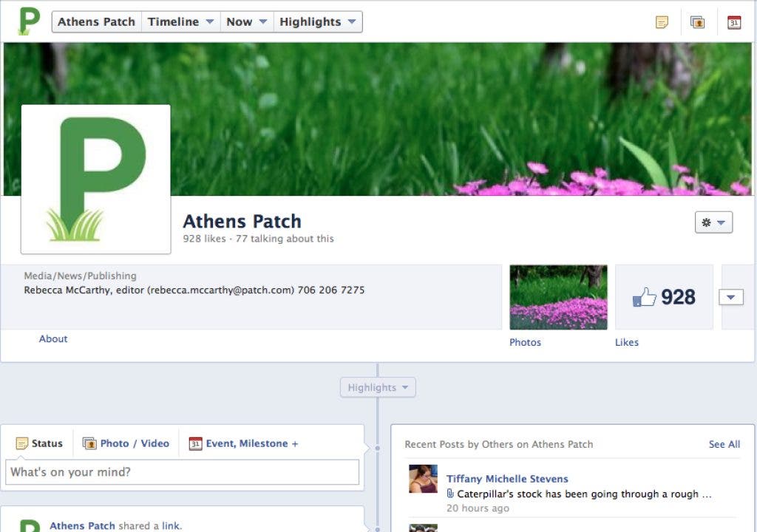Open the Photos thumbnail of pink flowers
This screenshot has height=532, width=757.
point(559,297)
